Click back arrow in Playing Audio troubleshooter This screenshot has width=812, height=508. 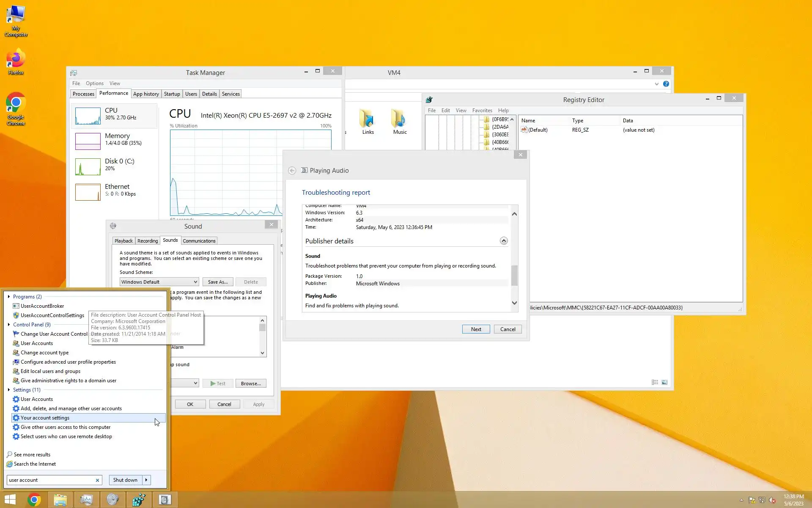292,171
